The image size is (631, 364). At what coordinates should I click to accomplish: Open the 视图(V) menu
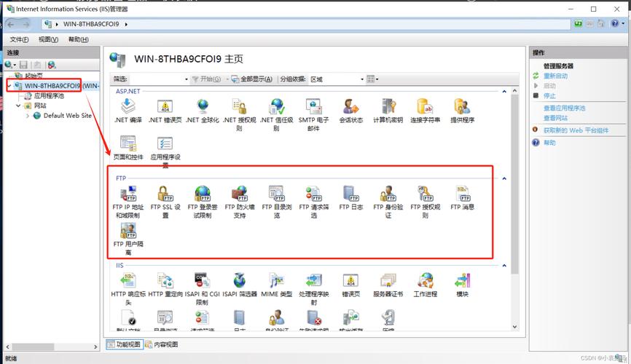click(48, 39)
